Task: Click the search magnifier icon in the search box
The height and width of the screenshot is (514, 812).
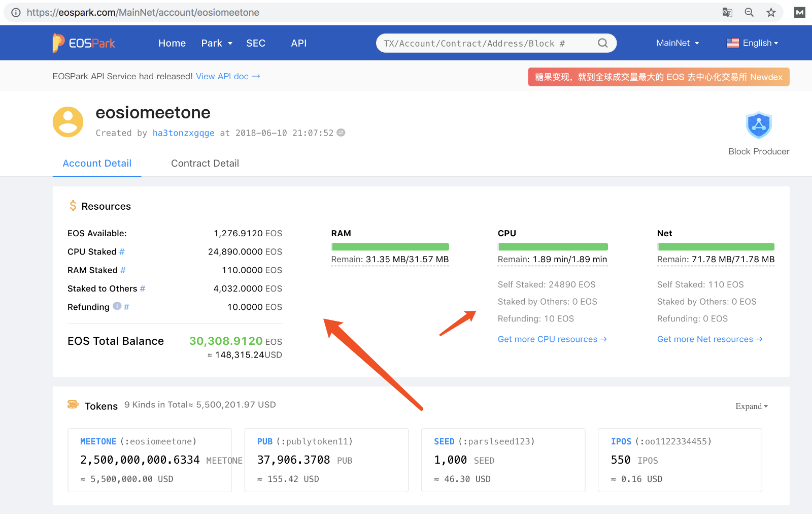Action: click(x=602, y=43)
